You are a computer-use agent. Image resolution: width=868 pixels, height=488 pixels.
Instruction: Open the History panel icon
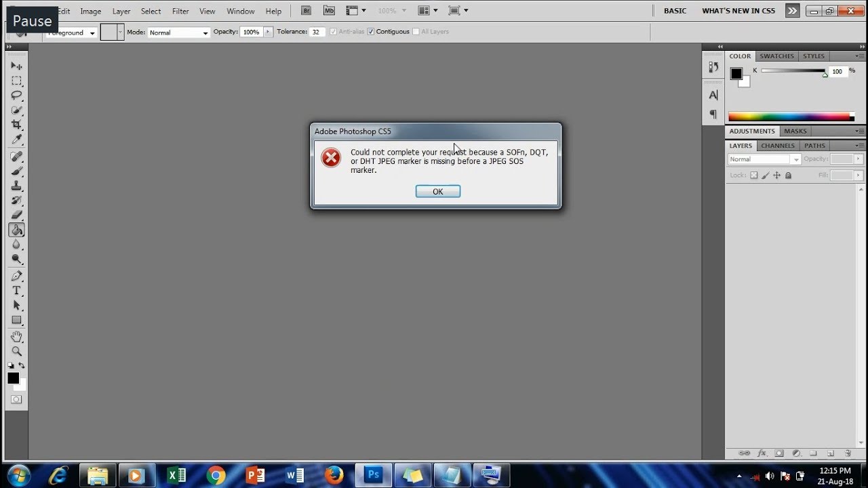click(713, 67)
